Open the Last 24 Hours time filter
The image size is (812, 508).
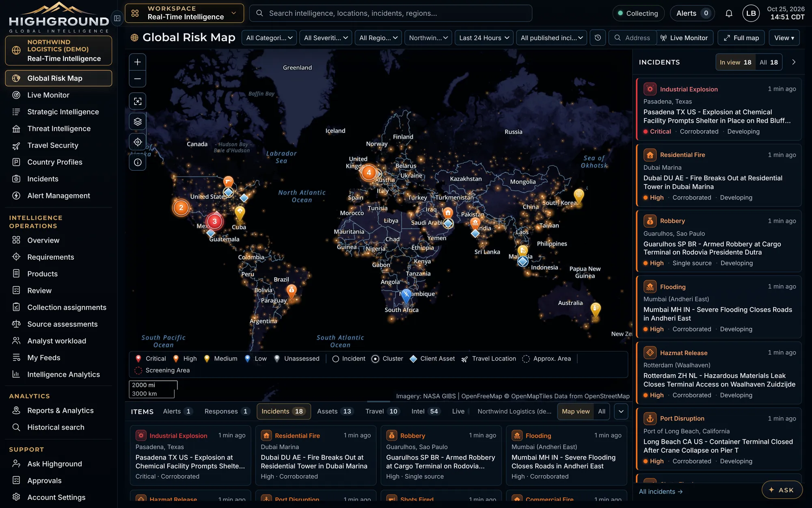click(484, 38)
